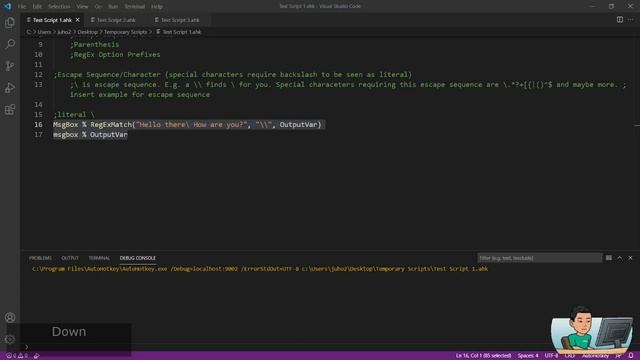The image size is (640, 360).
Task: Open the Help menu
Action: (x=157, y=7)
